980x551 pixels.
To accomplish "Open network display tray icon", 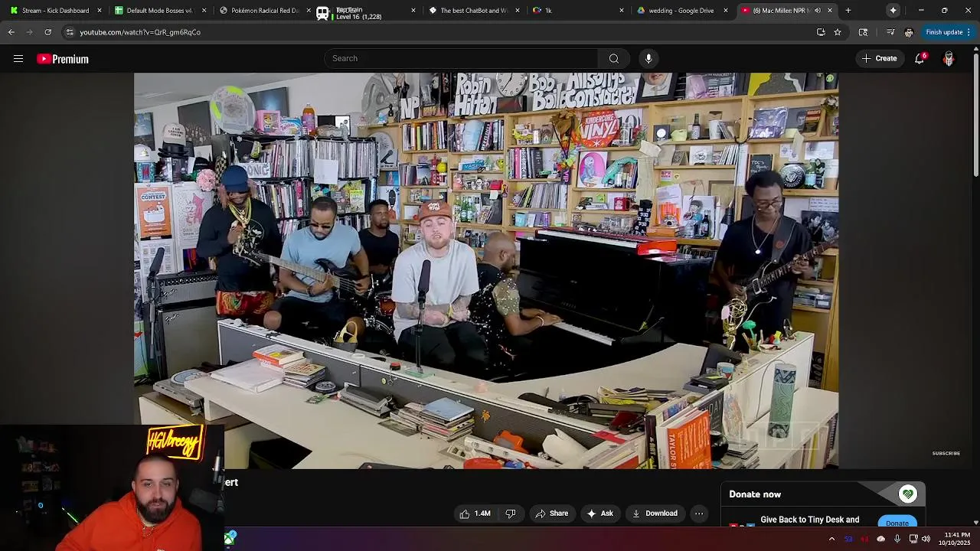I will click(913, 539).
